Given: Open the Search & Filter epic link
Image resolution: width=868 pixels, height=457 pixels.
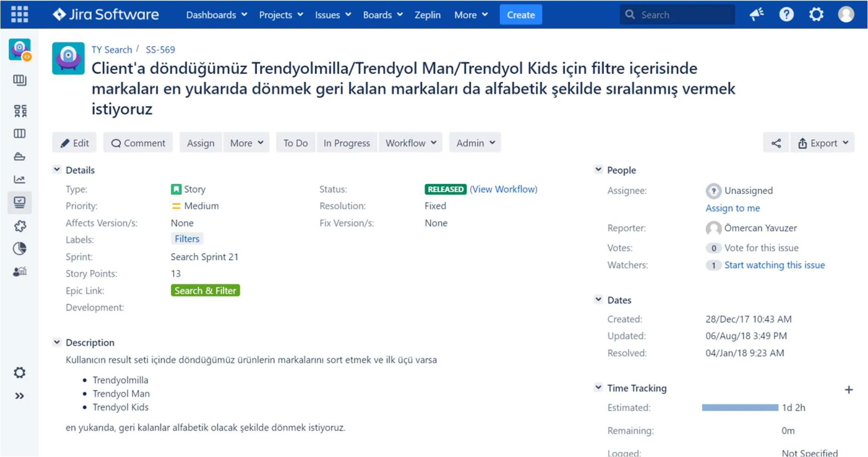Looking at the screenshot, I should pyautogui.click(x=205, y=291).
